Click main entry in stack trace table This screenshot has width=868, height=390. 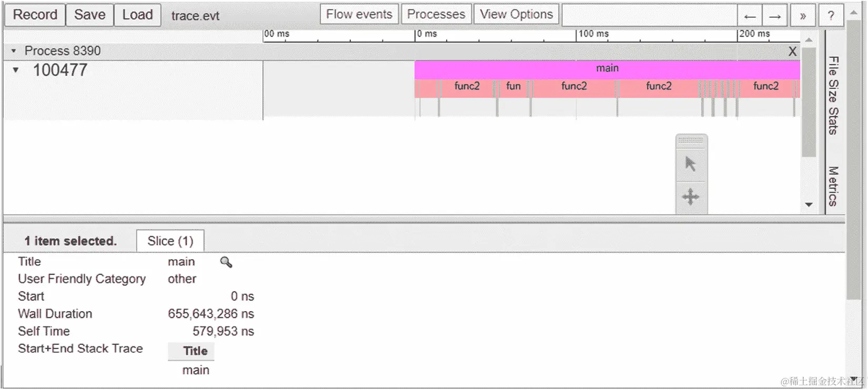(196, 370)
